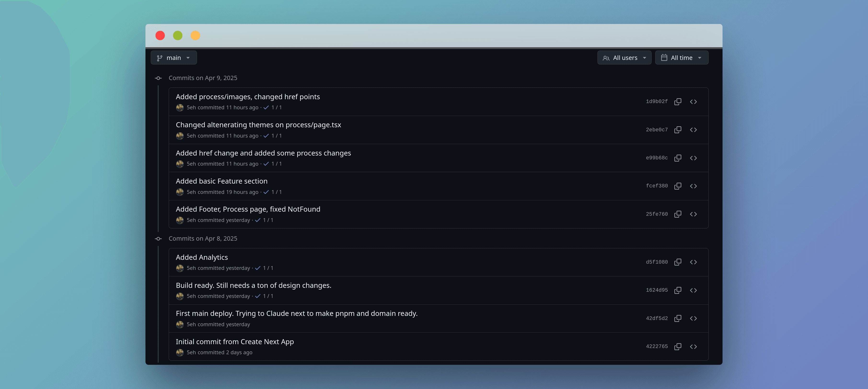
Task: Click commit hash e99b68c
Action: (656, 158)
